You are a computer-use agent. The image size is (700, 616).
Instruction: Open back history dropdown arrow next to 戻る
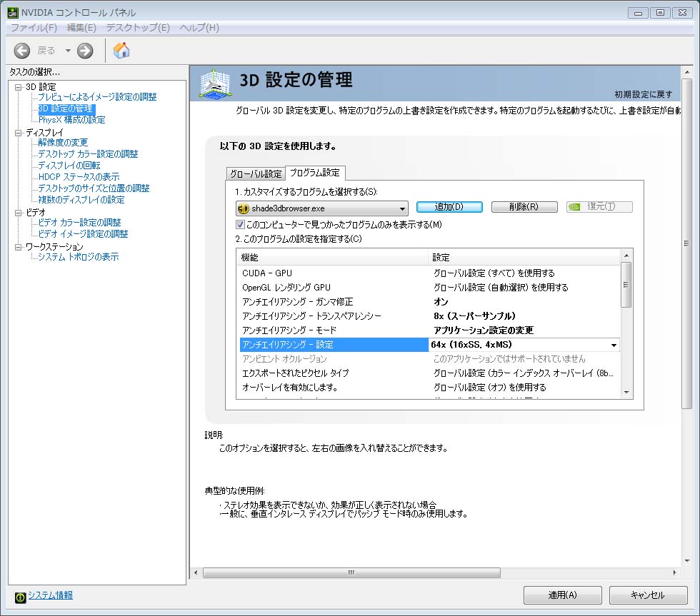[68, 51]
